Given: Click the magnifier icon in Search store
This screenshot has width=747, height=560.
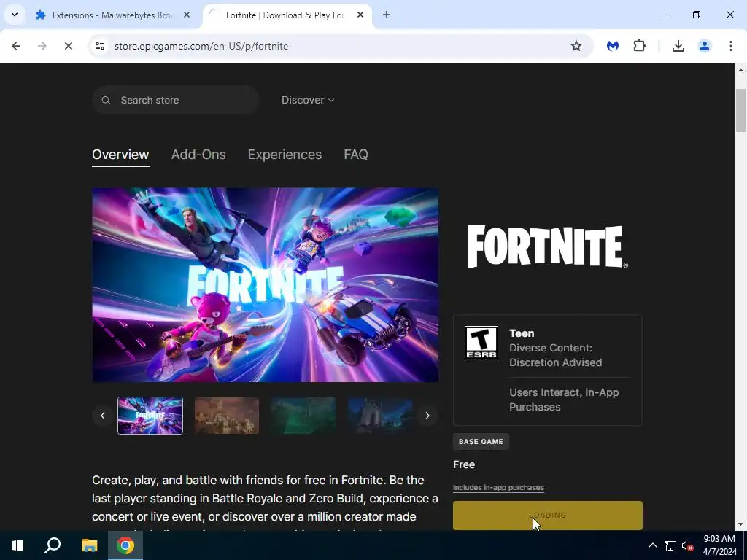Looking at the screenshot, I should point(106,100).
